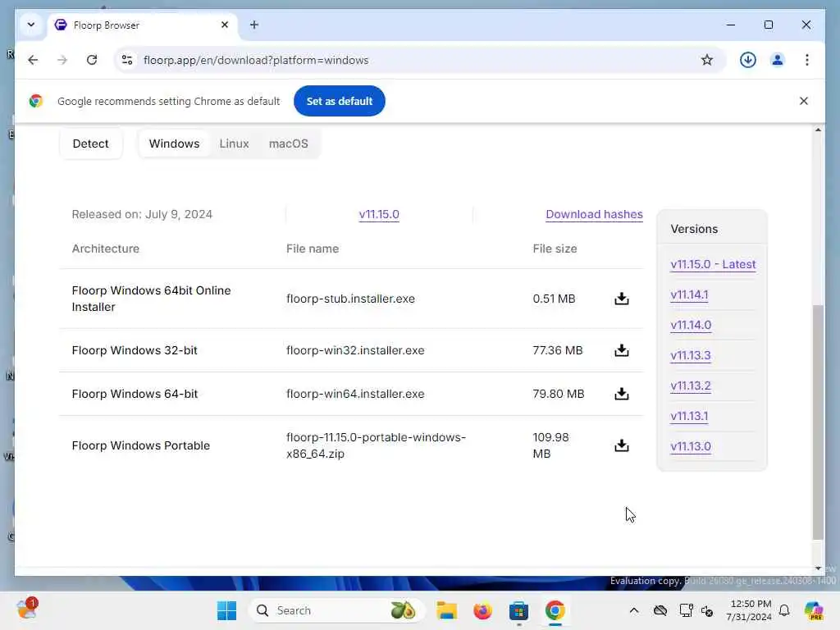Click scrollbar up arrow
840x630 pixels.
click(818, 130)
